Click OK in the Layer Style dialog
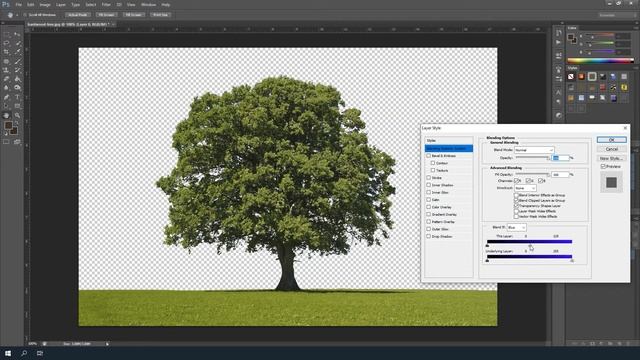Screen dimensions: 640x360 [611, 140]
